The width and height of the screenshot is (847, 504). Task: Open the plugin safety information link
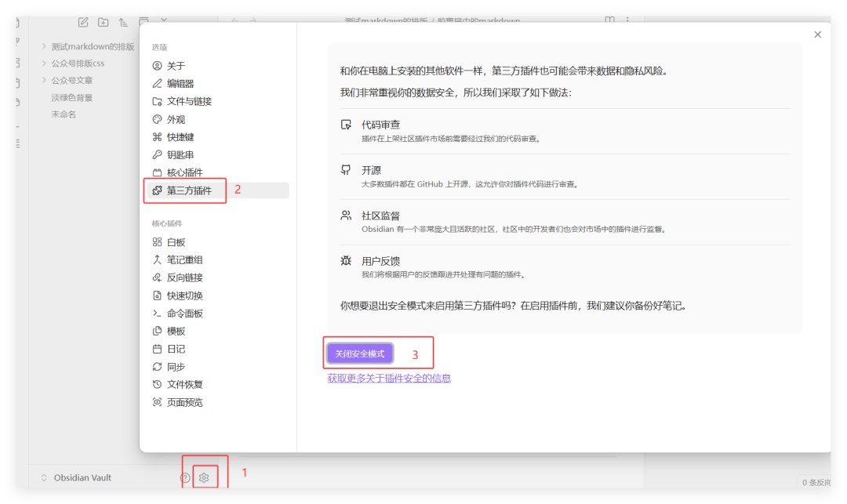(x=390, y=378)
